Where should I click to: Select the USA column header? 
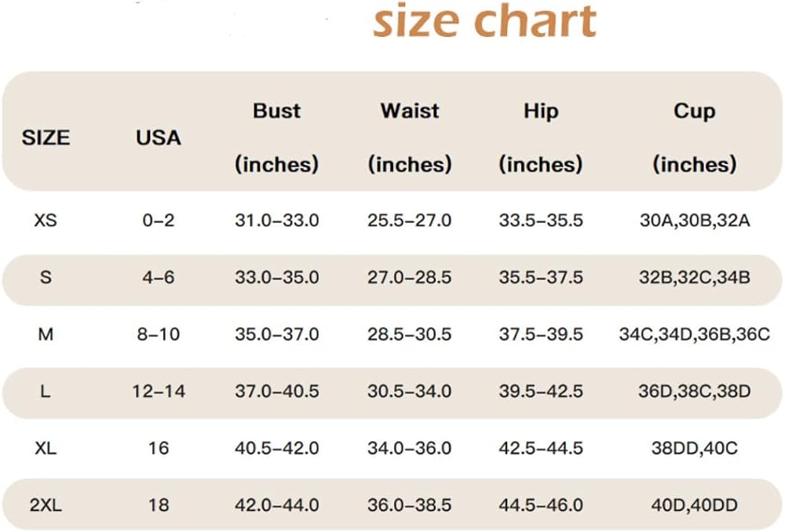(x=159, y=137)
